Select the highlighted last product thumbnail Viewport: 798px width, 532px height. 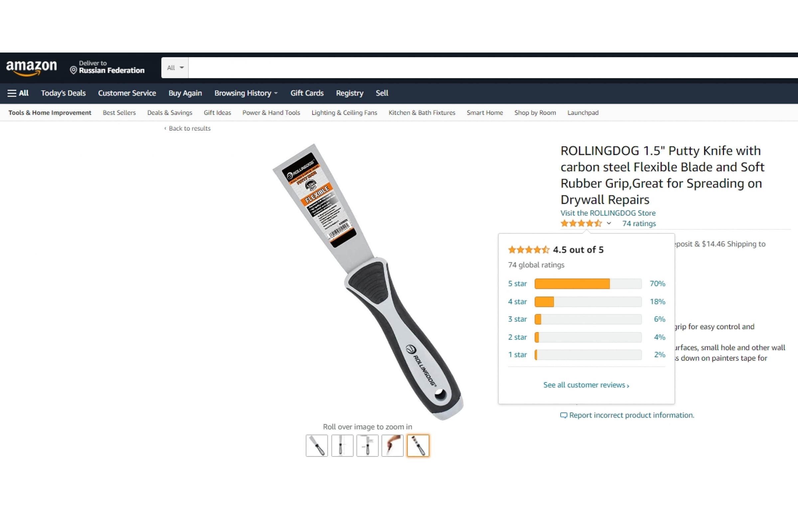[418, 446]
